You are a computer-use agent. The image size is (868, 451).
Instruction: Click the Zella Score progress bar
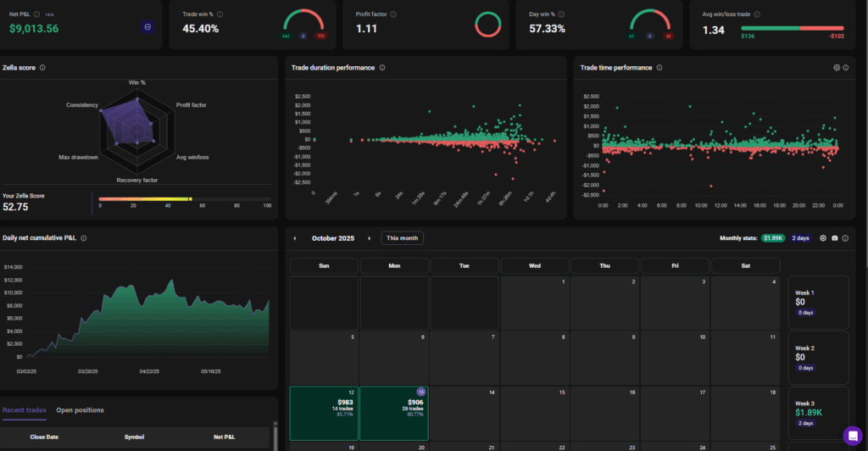[184, 198]
